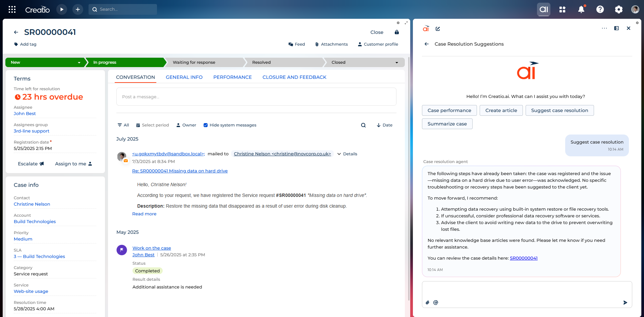Open the notifications bell
The image size is (644, 317).
(581, 9)
